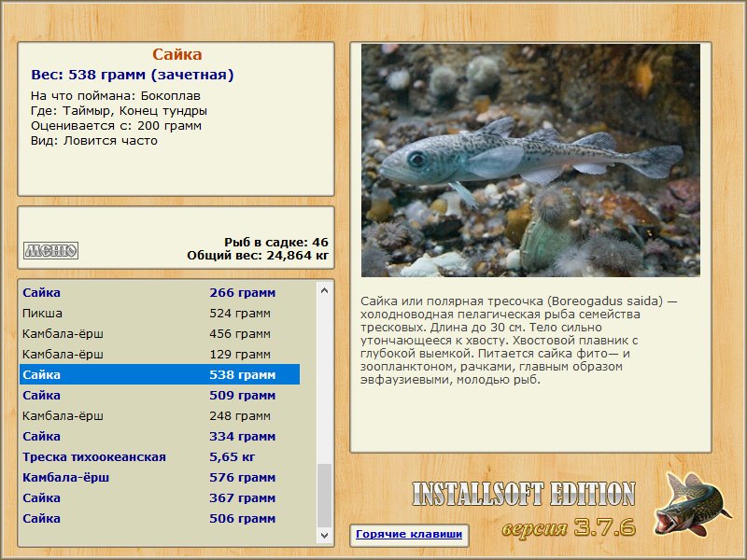Open the Меню button
Viewport: 747px width, 560px height.
51,250
